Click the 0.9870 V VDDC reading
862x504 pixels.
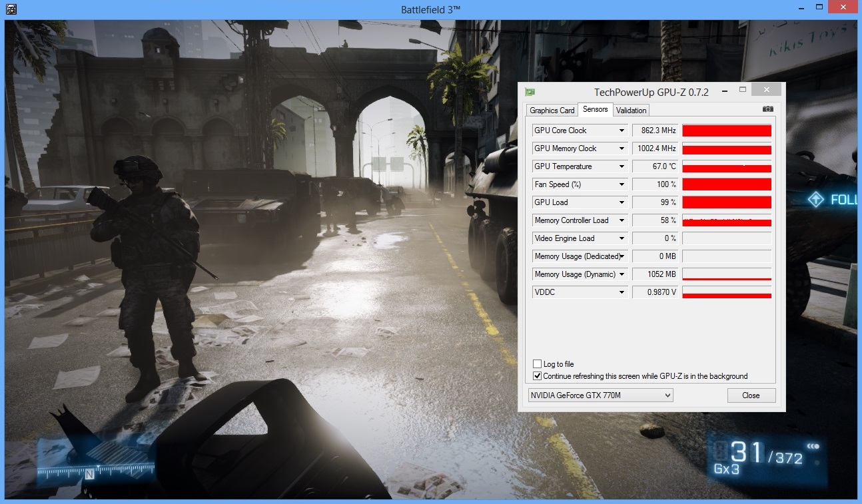point(655,292)
